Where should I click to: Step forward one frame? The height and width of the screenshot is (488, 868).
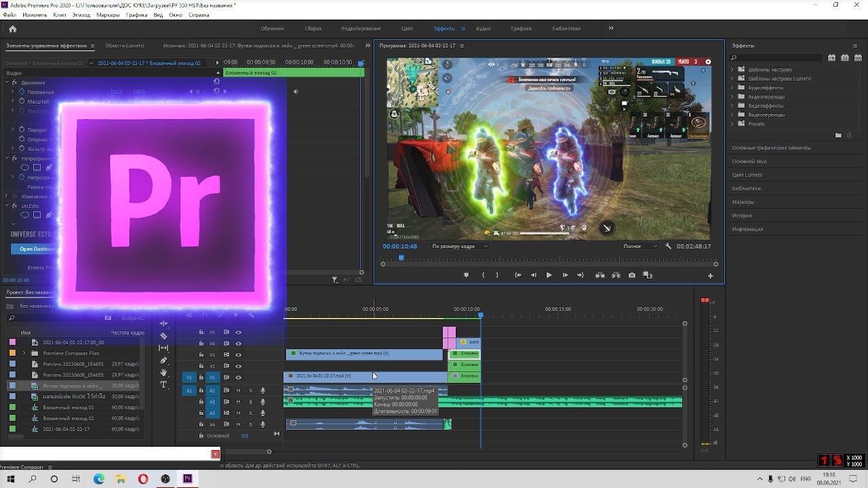565,275
